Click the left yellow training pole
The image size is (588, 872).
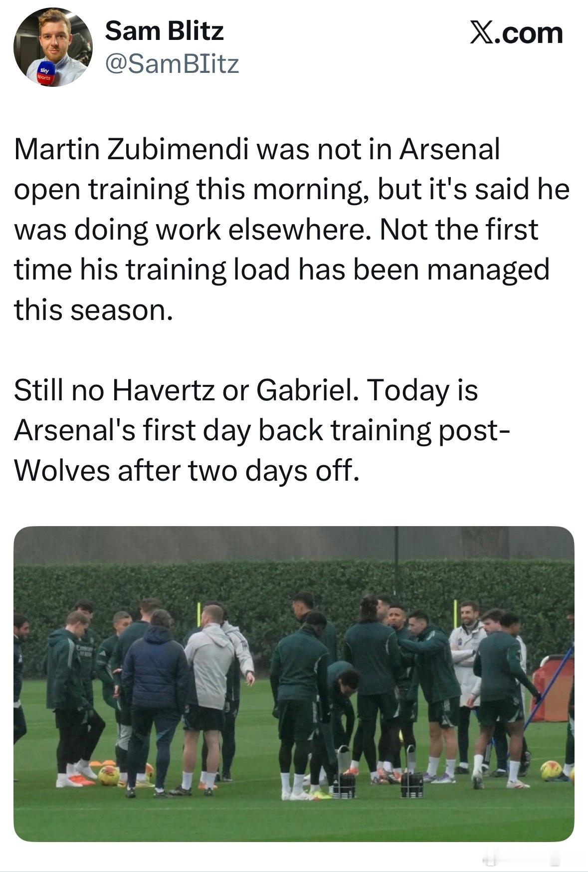coord(198,618)
